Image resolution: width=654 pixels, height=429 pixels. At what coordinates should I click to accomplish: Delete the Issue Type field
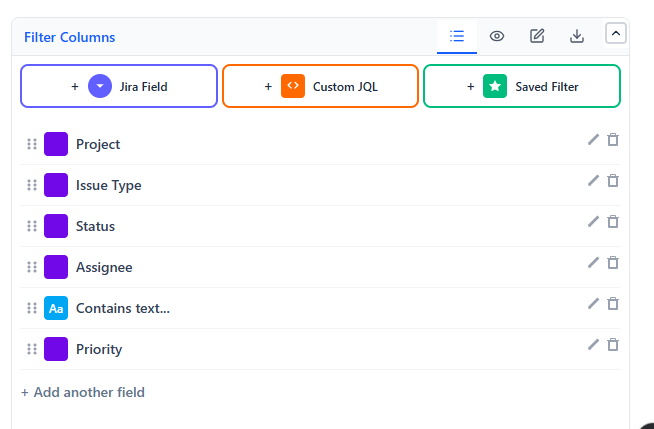click(x=613, y=181)
